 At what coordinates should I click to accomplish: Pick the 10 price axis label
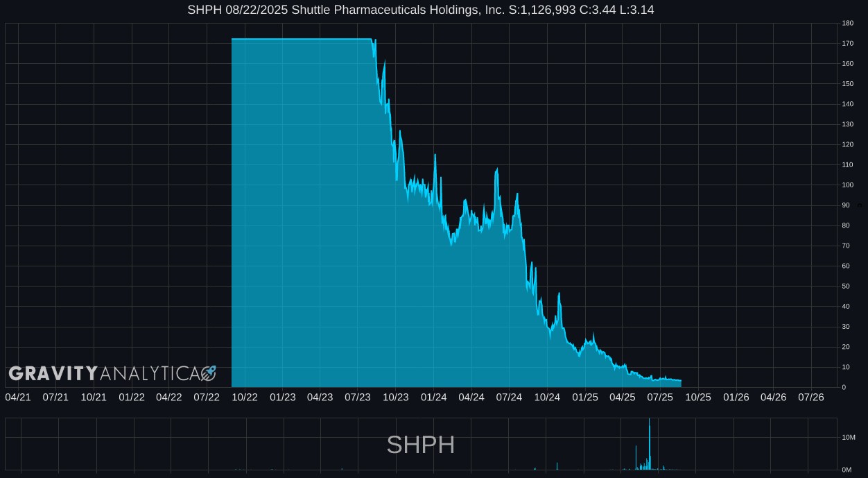click(x=845, y=367)
